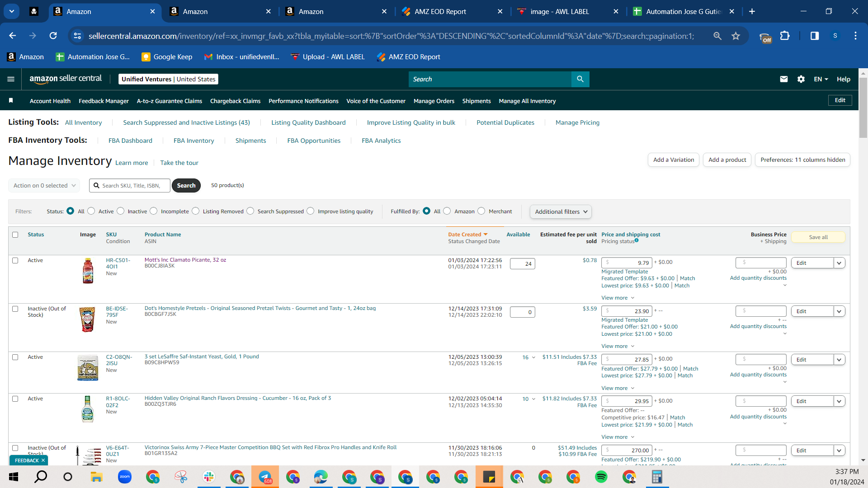
Task: Open the Windows Start menu
Action: (14, 477)
